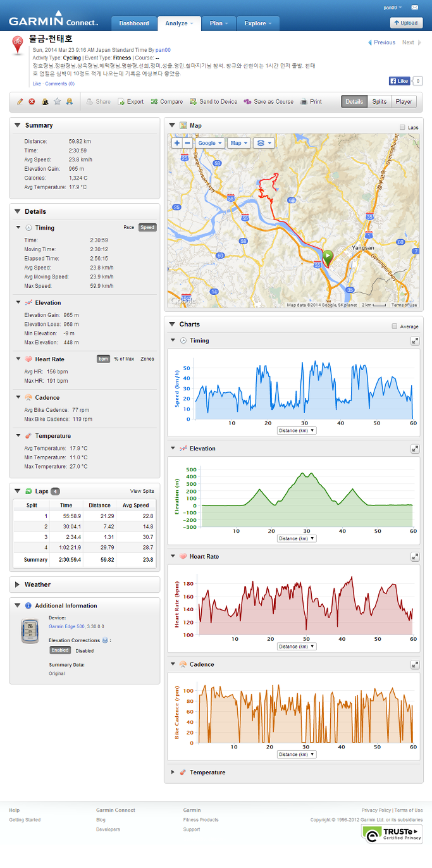Open the map layers dropdown
The image size is (432, 868).
[264, 143]
